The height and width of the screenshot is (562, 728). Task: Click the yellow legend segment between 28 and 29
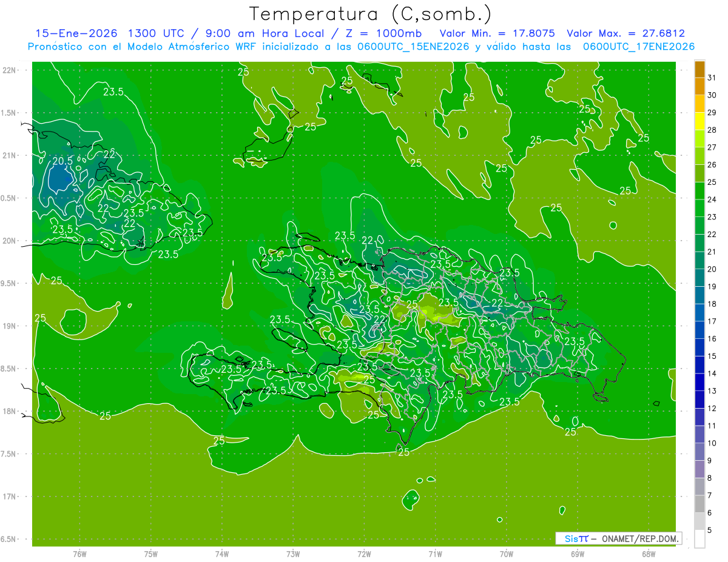(x=699, y=121)
